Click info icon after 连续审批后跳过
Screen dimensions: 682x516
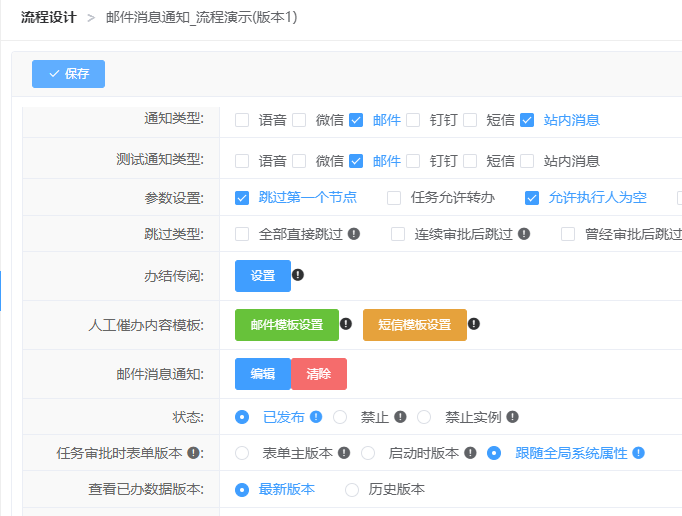(524, 234)
